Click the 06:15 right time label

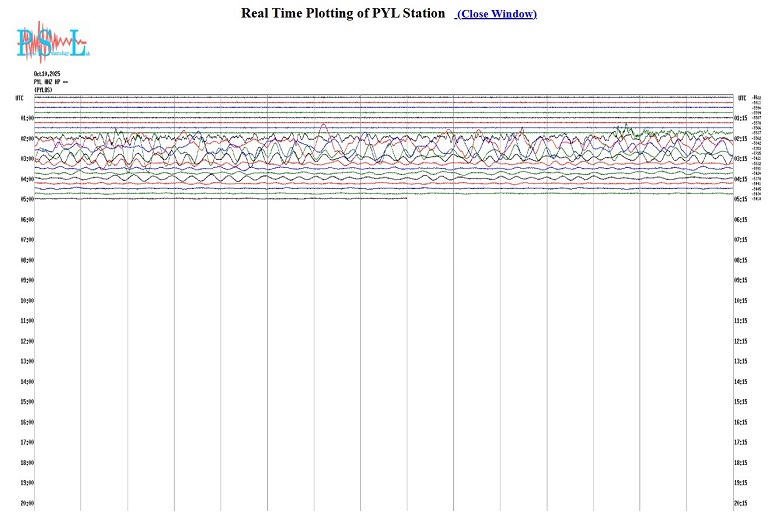point(741,219)
